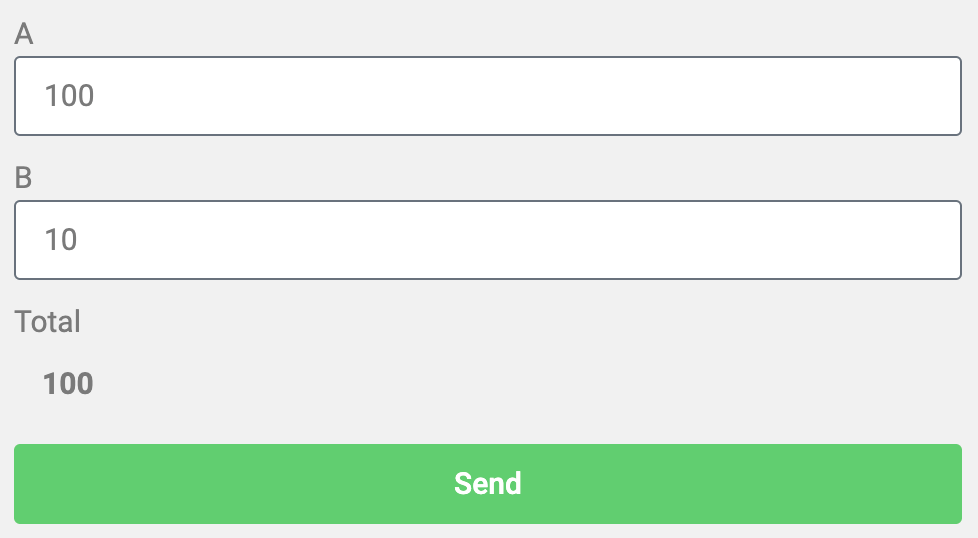Focus the A input field
Screen dimensions: 978x538
[x=488, y=96]
